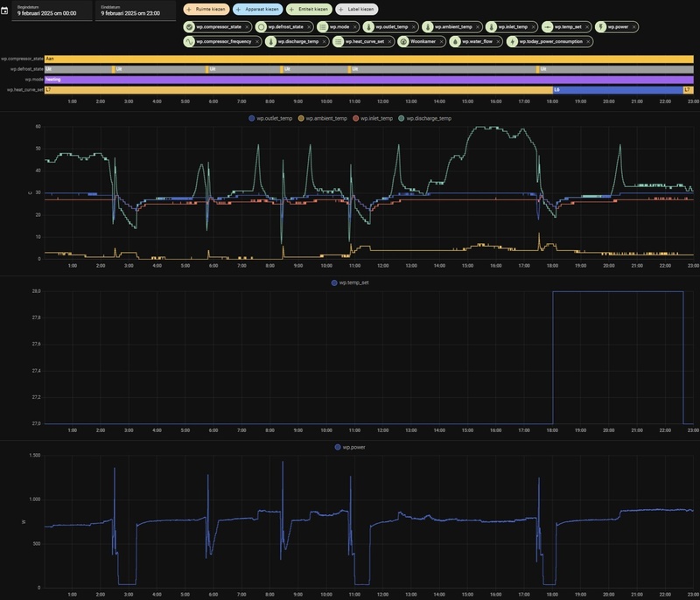Remove the wp.temp_set entity chip

pyautogui.click(x=586, y=27)
